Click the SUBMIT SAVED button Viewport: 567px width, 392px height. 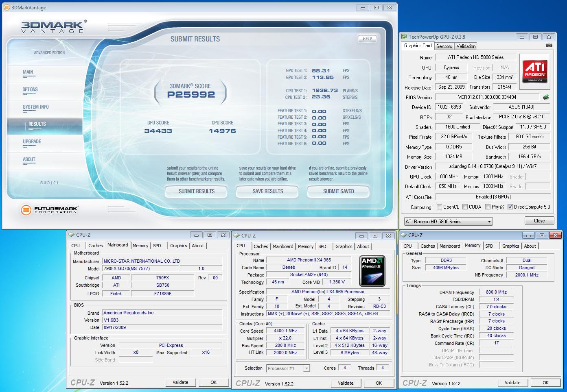pos(338,191)
